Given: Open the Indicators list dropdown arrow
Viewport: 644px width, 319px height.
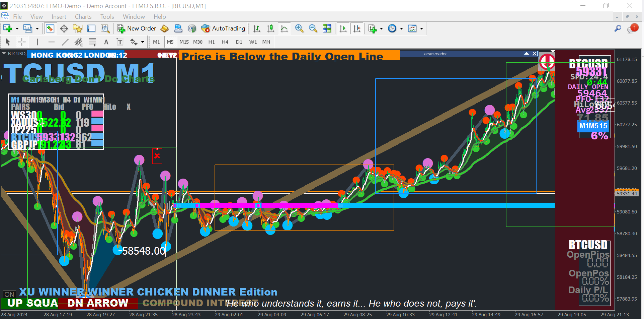Looking at the screenshot, I should tap(381, 28).
